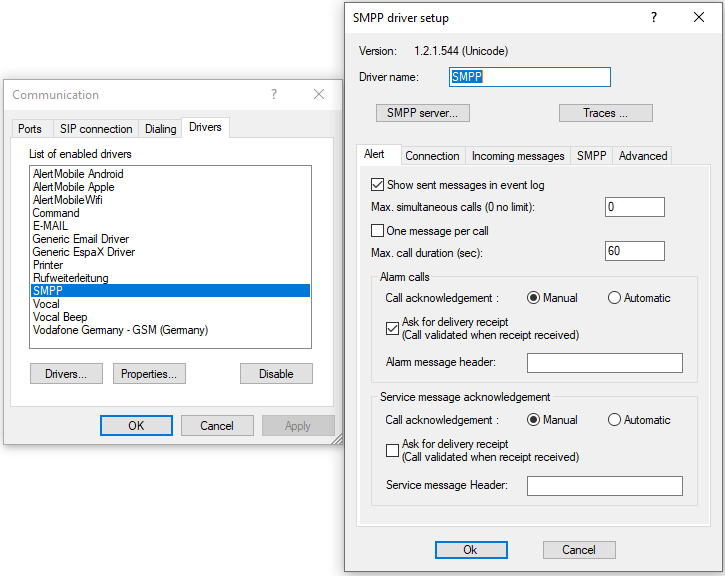725x576 pixels.
Task: Click the help question mark in Communication dialog
Action: (x=274, y=94)
